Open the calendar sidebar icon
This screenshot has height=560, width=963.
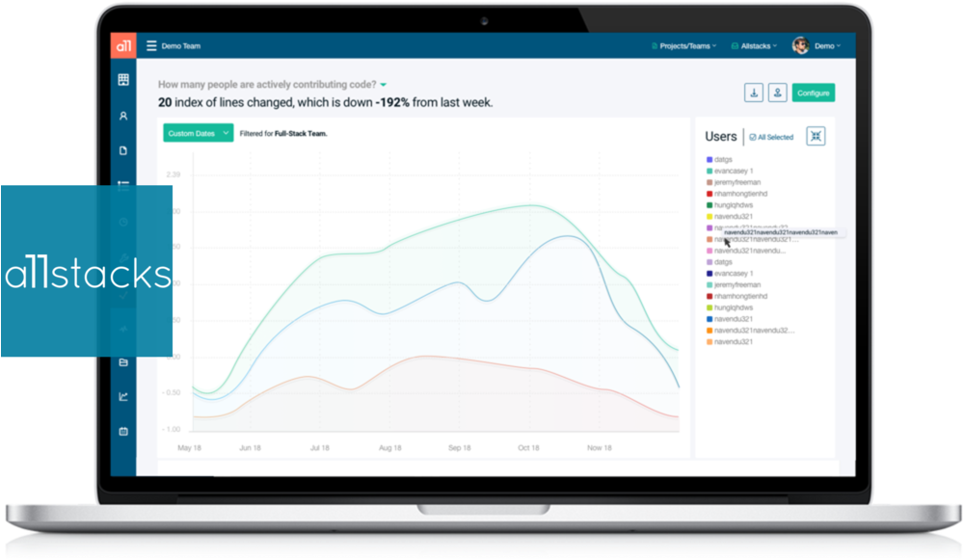click(x=123, y=431)
